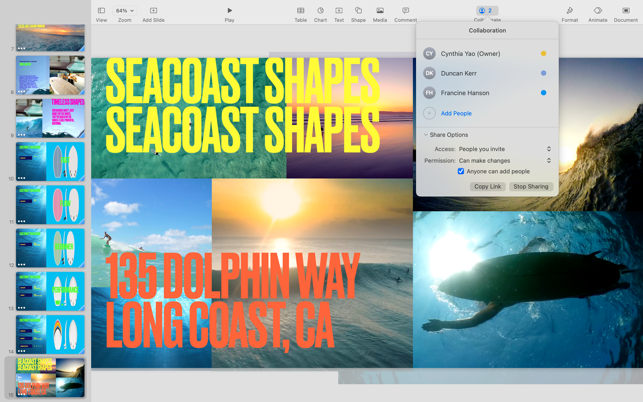The image size is (643, 402).
Task: Play the slideshow
Action: [230, 10]
